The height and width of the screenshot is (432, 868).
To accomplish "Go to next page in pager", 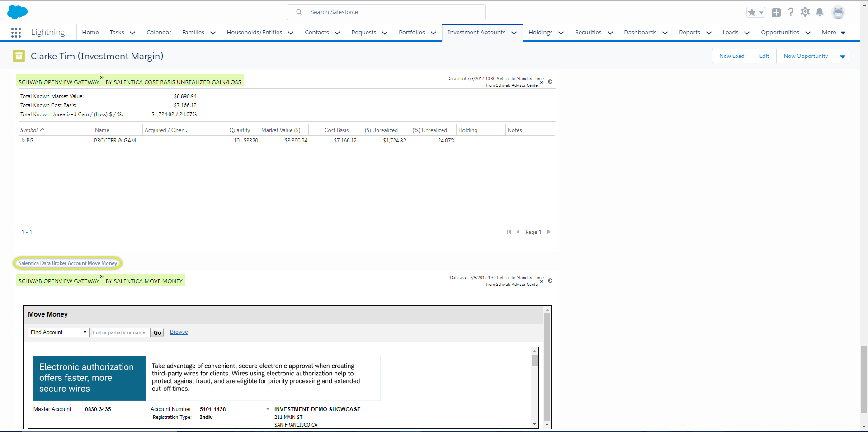I will point(548,232).
